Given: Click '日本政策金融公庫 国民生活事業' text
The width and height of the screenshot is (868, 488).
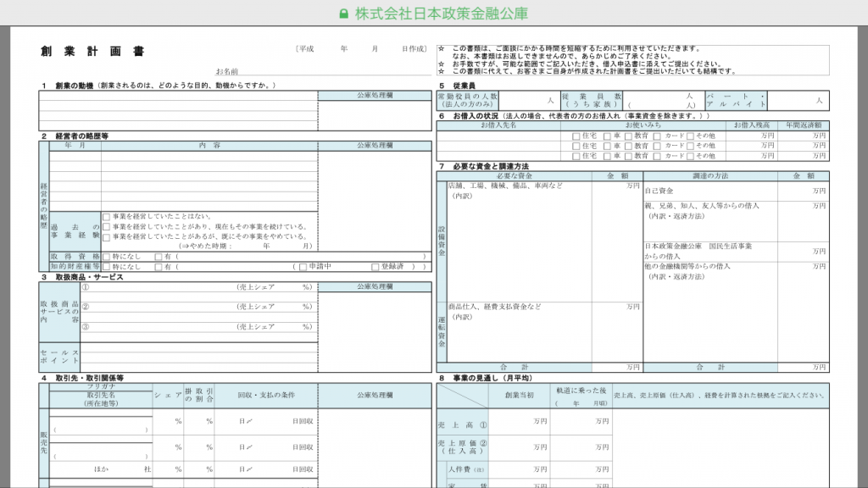Looking at the screenshot, I should (698, 247).
